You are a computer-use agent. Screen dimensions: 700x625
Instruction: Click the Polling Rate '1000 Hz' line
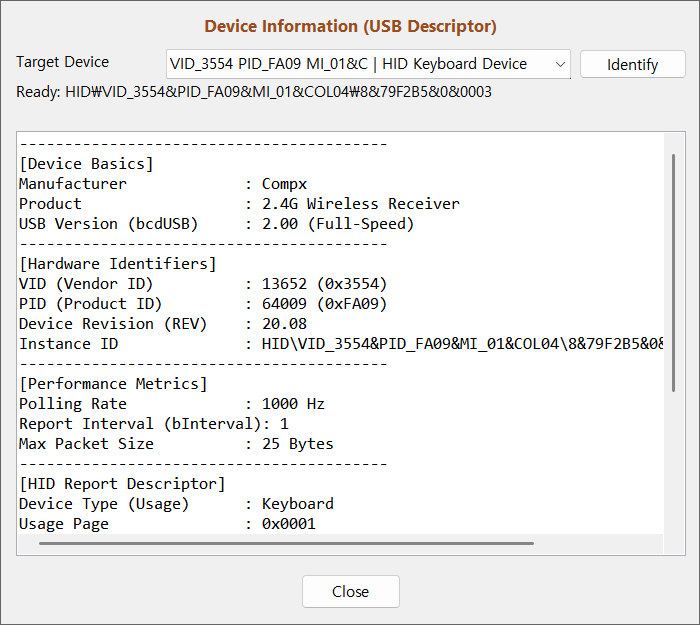[172, 404]
